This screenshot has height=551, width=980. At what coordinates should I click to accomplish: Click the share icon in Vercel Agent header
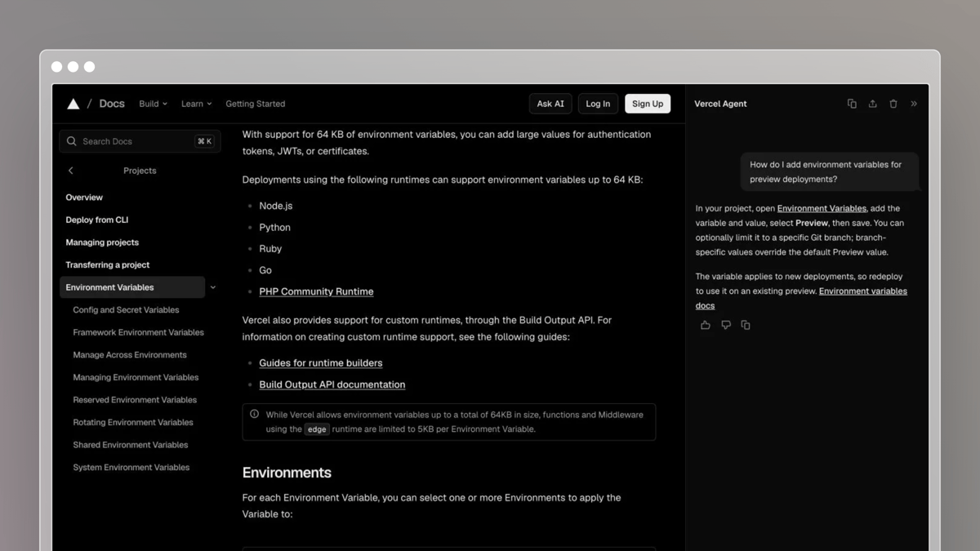pyautogui.click(x=872, y=104)
